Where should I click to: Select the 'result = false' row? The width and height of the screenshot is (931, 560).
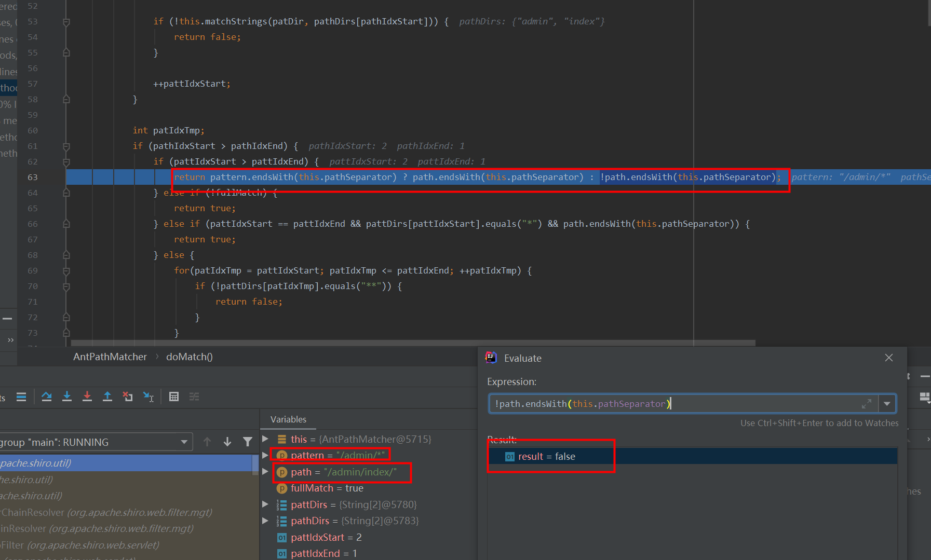point(693,456)
